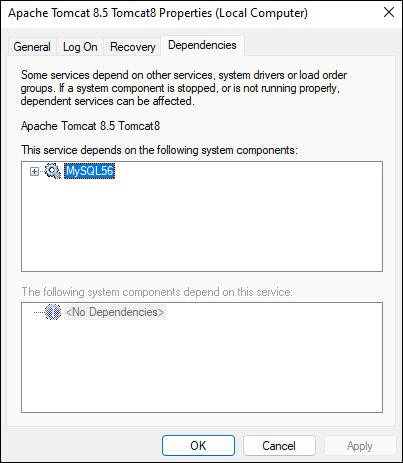Confirm the dialog with OK
Viewport: 403px width, 463px height.
[198, 446]
